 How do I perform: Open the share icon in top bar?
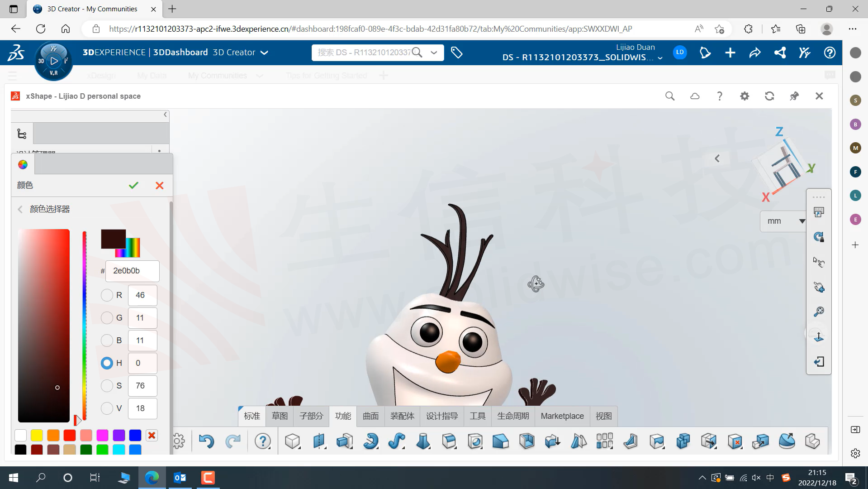coord(754,53)
